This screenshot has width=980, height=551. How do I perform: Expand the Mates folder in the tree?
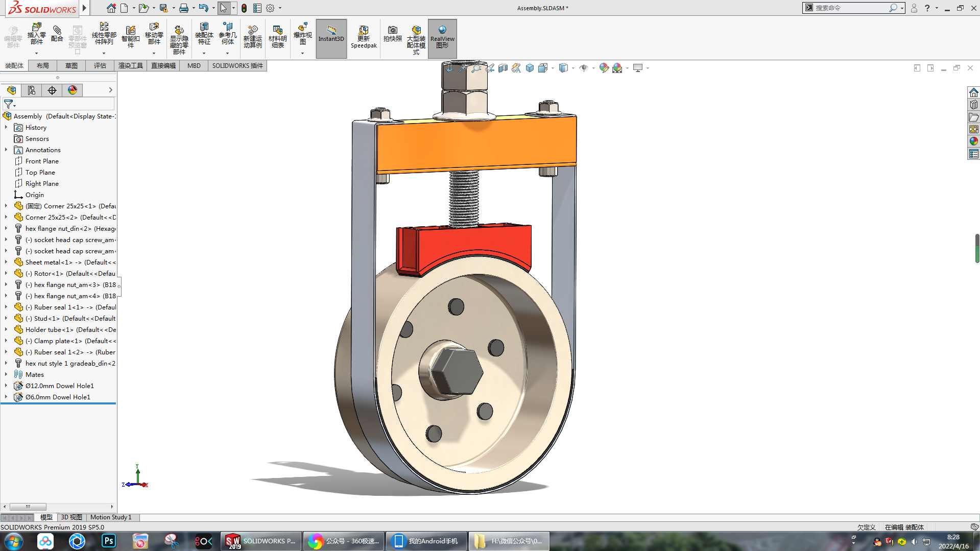(x=6, y=374)
